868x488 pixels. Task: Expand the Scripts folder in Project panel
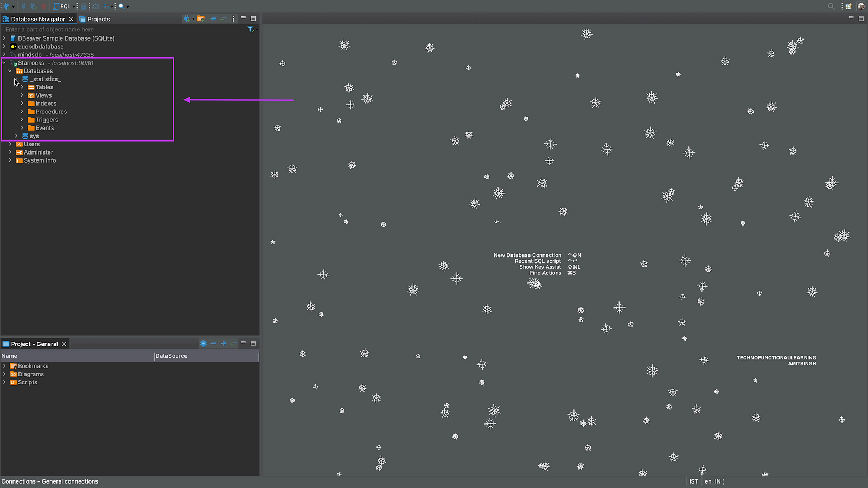[4, 382]
